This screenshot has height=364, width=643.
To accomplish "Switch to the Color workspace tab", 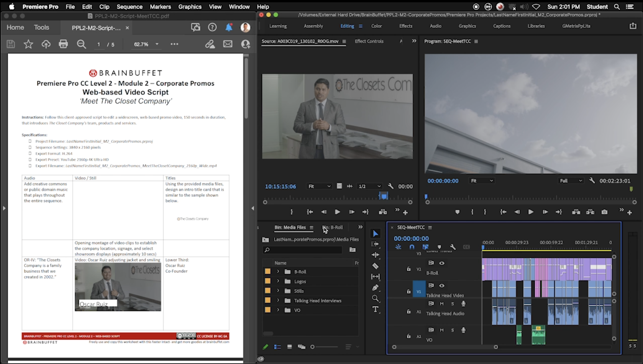I will tap(376, 26).
